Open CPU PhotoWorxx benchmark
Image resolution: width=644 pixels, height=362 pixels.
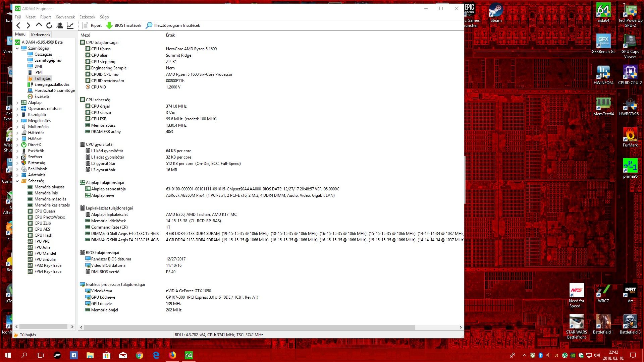50,217
